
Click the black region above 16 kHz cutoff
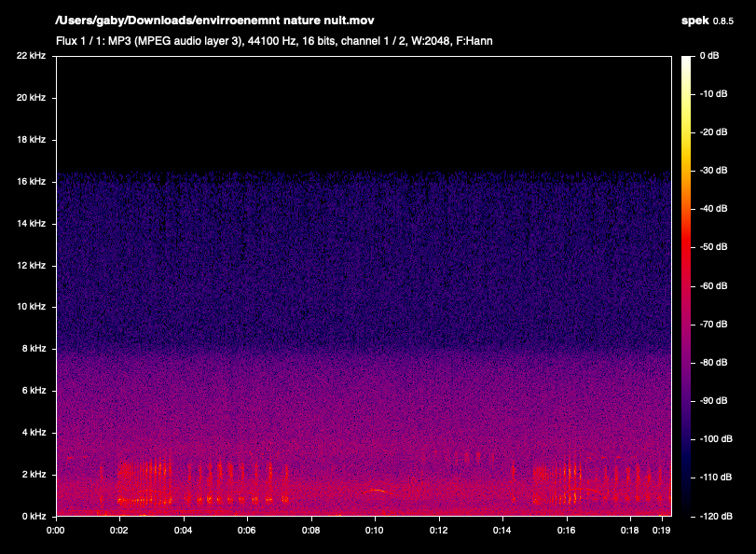[x=364, y=112]
